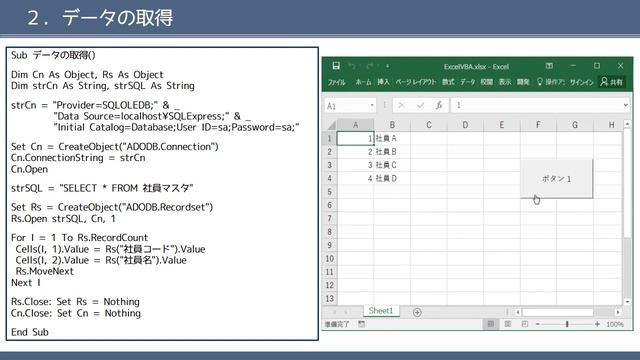Switch to Page Break Preview icon
Image resolution: width=640 pixels, height=360 pixels.
[x=525, y=324]
